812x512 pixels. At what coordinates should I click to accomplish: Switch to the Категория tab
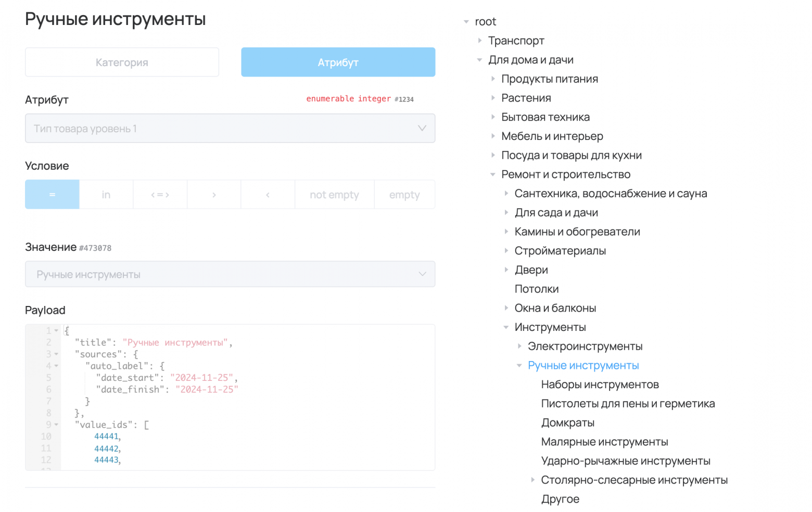pos(122,62)
